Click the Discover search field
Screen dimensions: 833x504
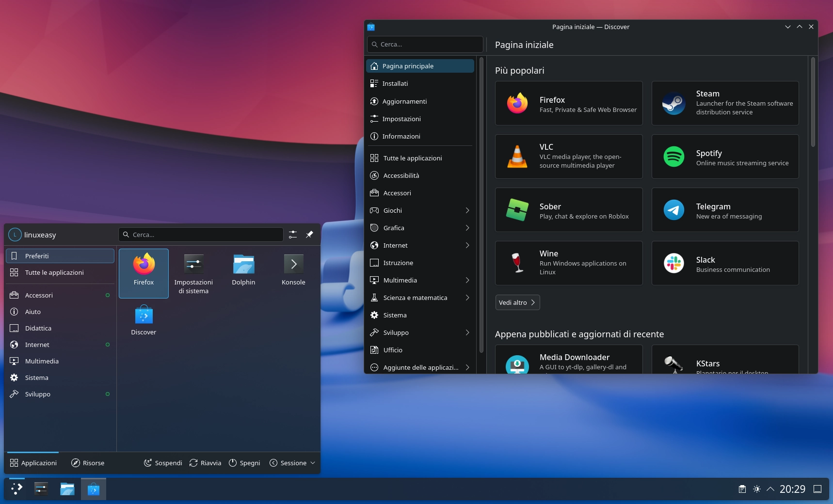[425, 44]
